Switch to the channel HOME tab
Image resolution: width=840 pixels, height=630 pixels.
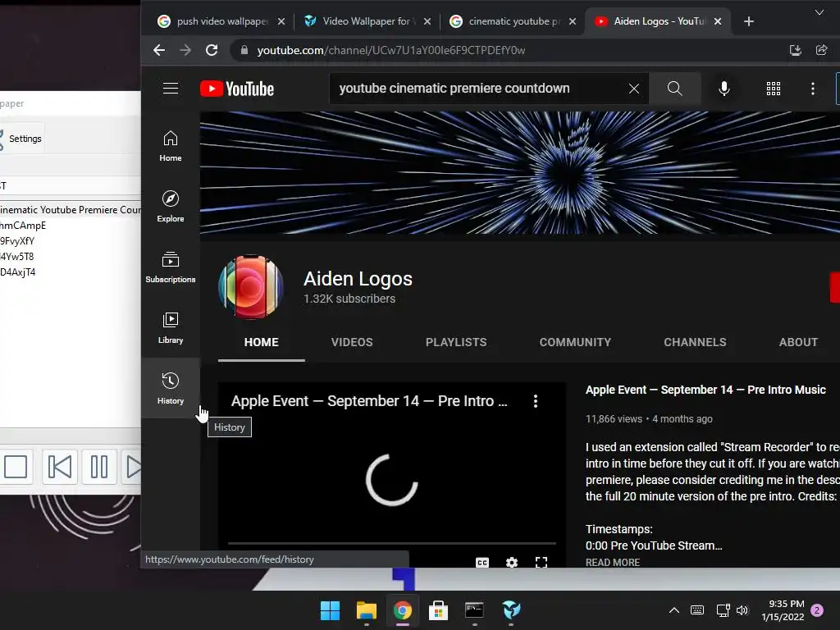(x=262, y=342)
